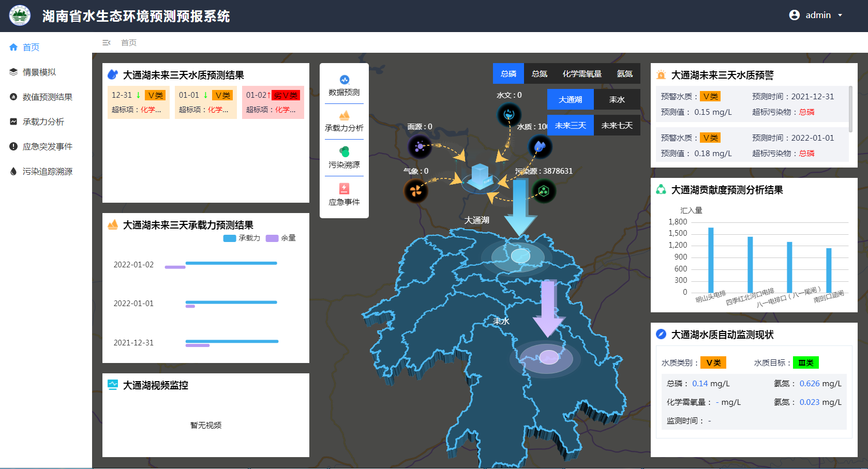Open 情景模拟 in the left sidebar

[x=39, y=72]
